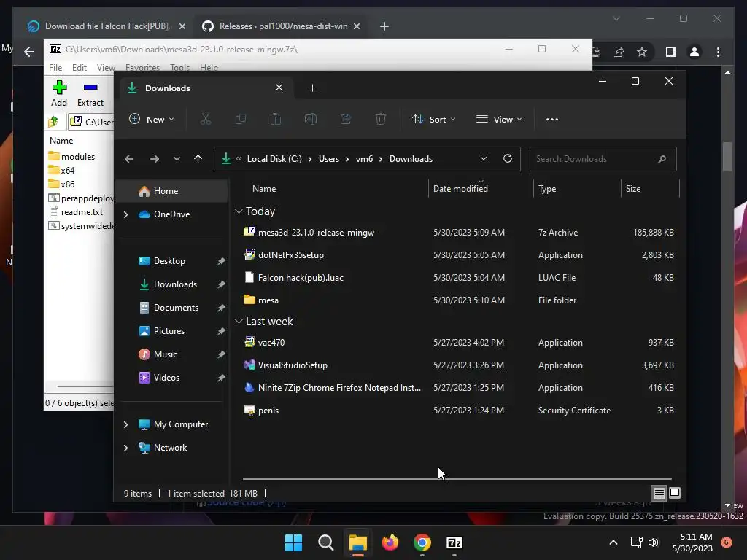747x560 pixels.
Task: Open 7-Zip Help menu
Action: [x=209, y=68]
